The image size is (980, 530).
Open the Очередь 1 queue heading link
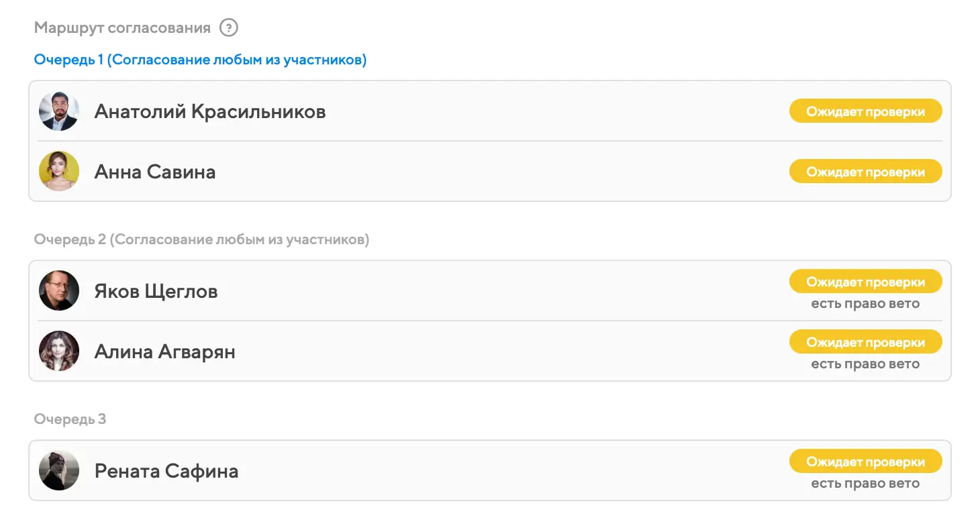click(x=200, y=60)
